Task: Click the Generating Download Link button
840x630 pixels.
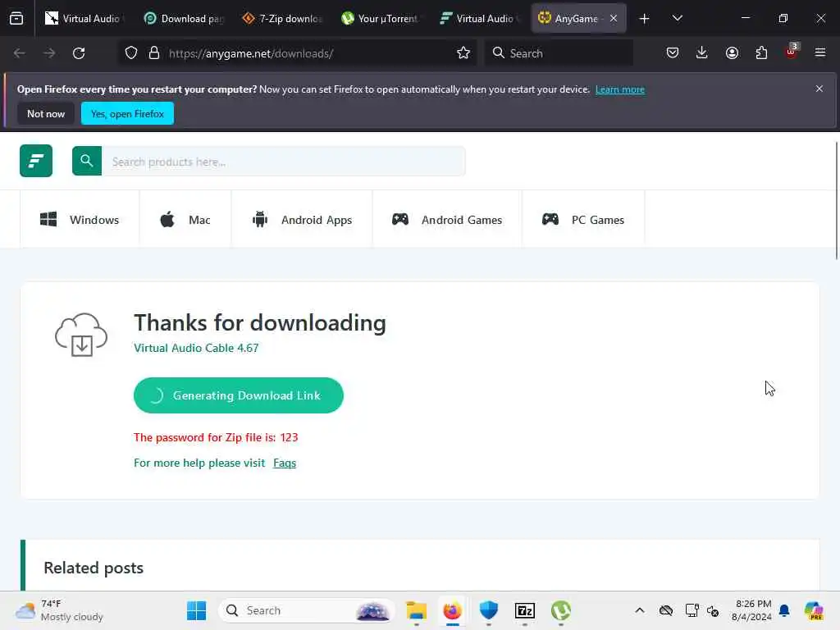Action: [239, 395]
